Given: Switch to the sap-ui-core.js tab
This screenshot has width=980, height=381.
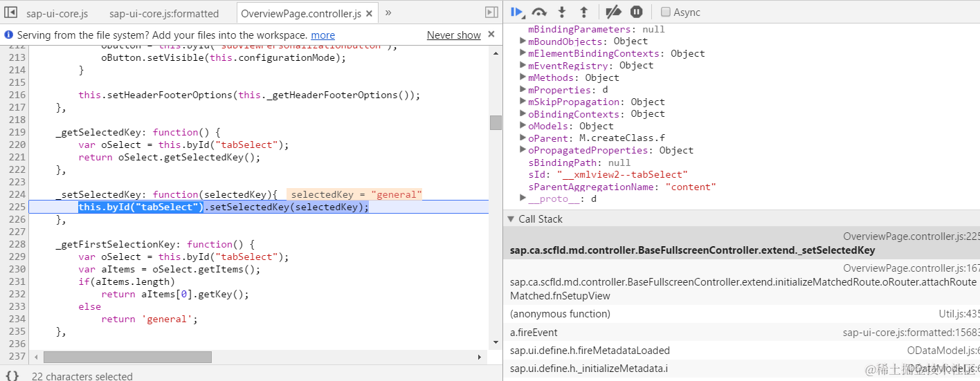Looking at the screenshot, I should click(x=57, y=13).
